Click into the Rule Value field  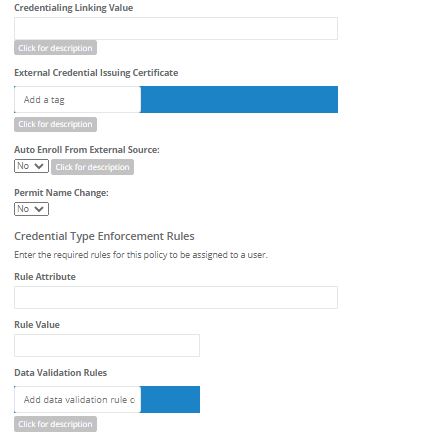coord(107,346)
